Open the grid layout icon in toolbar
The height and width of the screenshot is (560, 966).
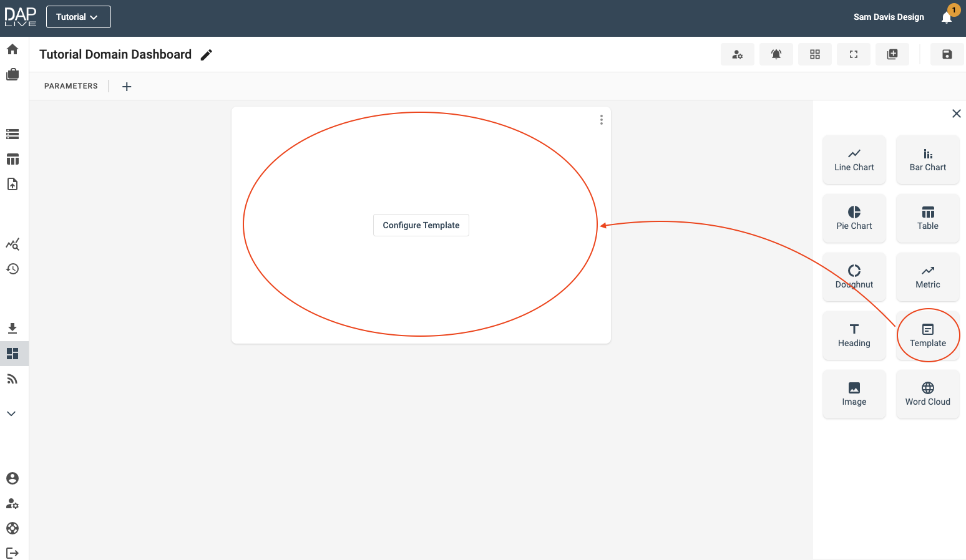(814, 54)
